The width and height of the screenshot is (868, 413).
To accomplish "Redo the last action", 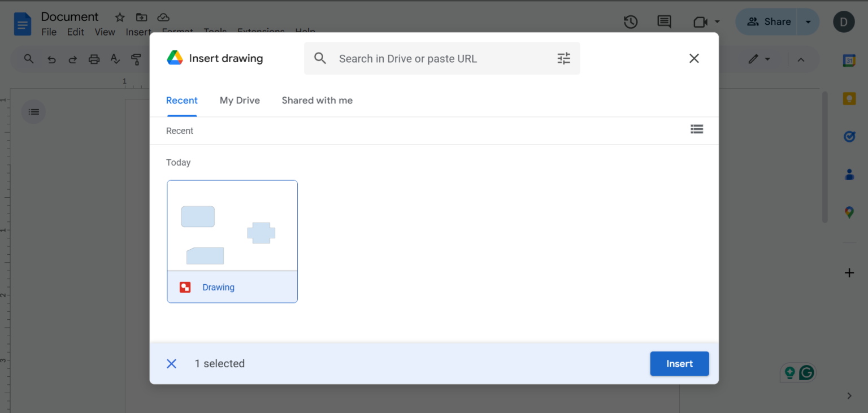I will [x=72, y=59].
